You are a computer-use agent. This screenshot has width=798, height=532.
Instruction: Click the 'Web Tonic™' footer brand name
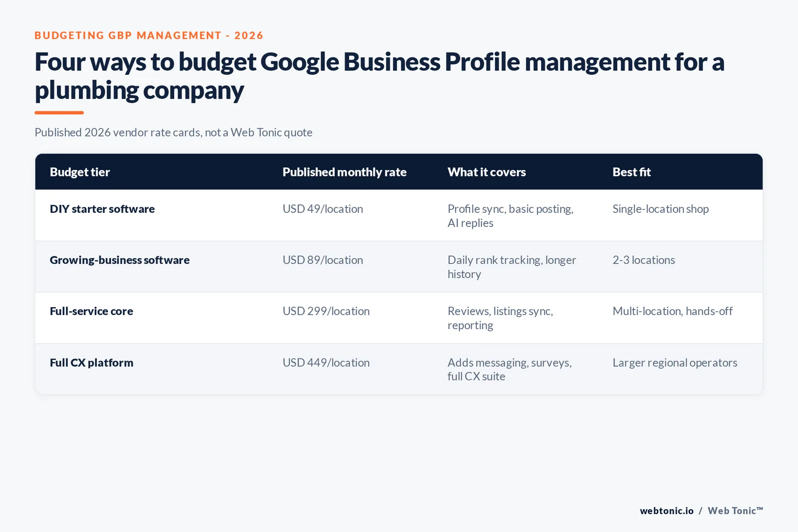[x=735, y=511]
